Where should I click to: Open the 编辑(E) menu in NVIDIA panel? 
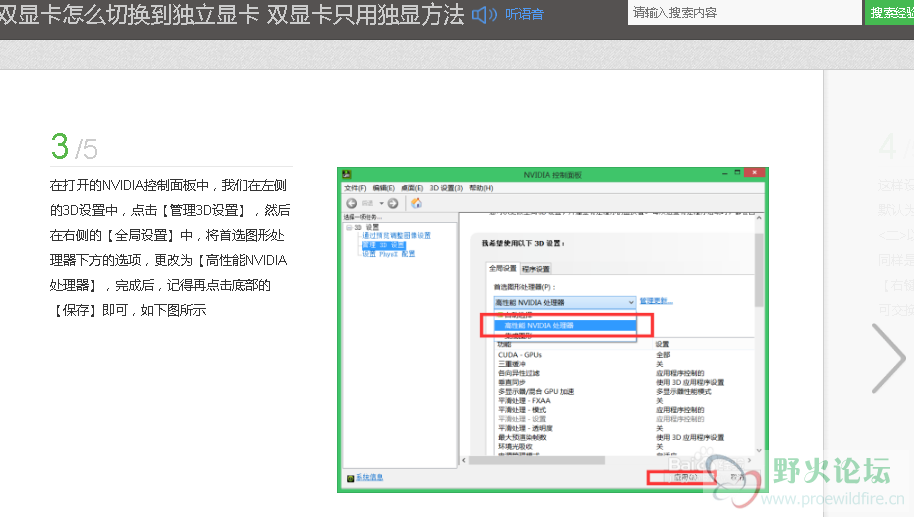384,188
